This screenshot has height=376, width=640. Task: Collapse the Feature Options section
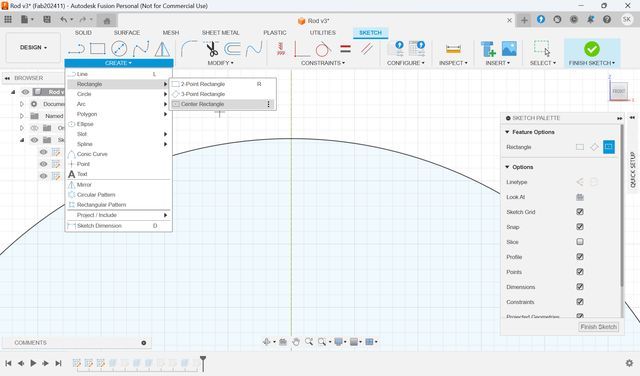pos(507,132)
